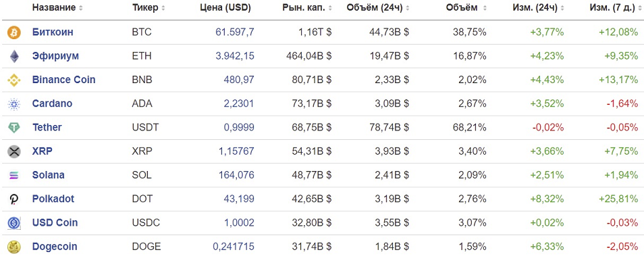Open Bitcoin price 61.597,7 link
Screen dimensions: 644x269
click(x=234, y=32)
